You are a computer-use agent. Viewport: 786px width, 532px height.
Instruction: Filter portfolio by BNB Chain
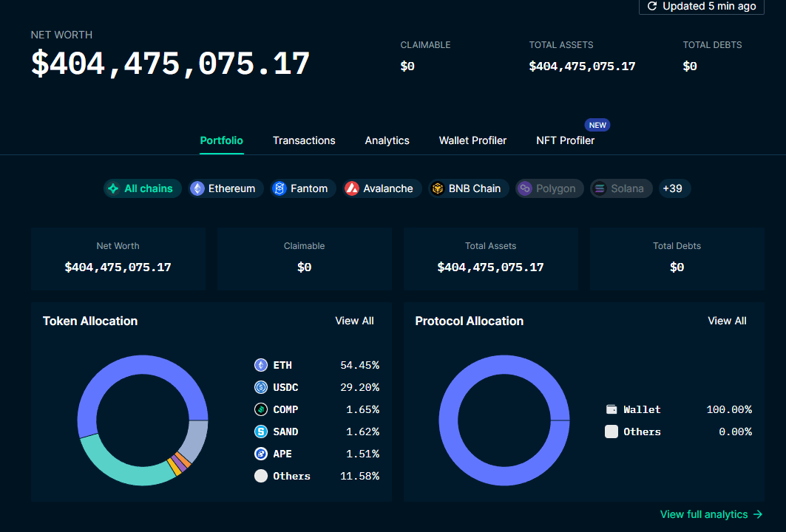pyautogui.click(x=469, y=188)
